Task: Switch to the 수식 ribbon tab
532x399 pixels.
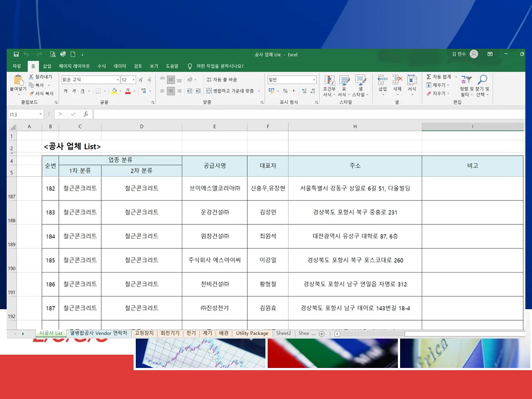Action: point(102,66)
